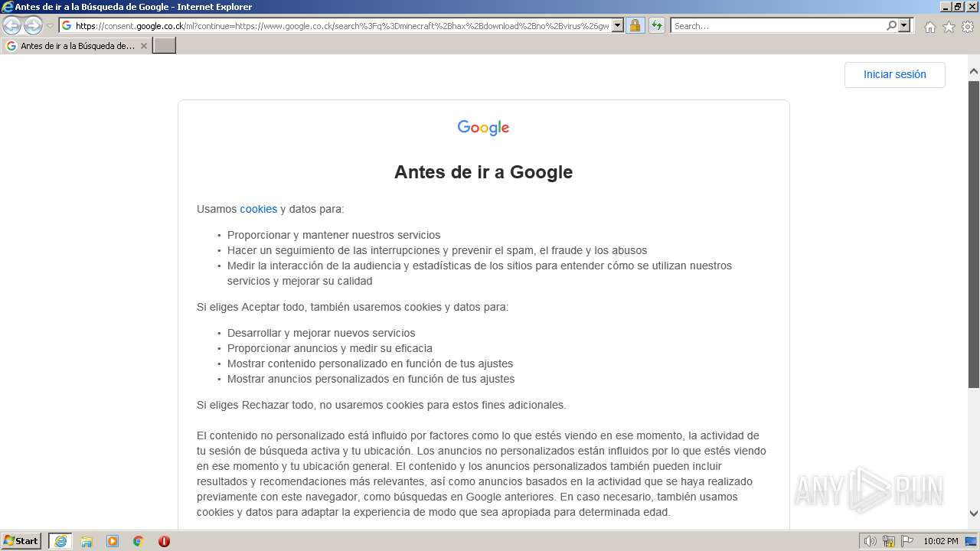Open Chrome taskbar icon
Image resolution: width=980 pixels, height=551 pixels.
pyautogui.click(x=139, y=541)
